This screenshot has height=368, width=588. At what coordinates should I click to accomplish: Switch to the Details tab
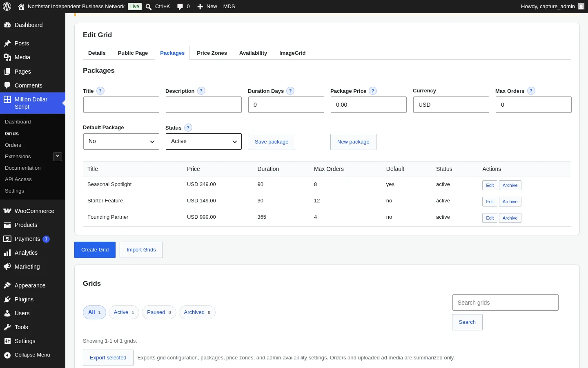97,53
